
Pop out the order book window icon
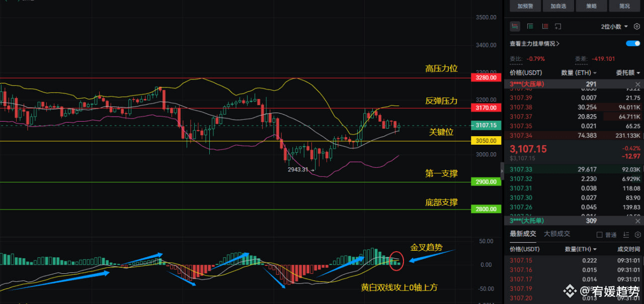558,26
